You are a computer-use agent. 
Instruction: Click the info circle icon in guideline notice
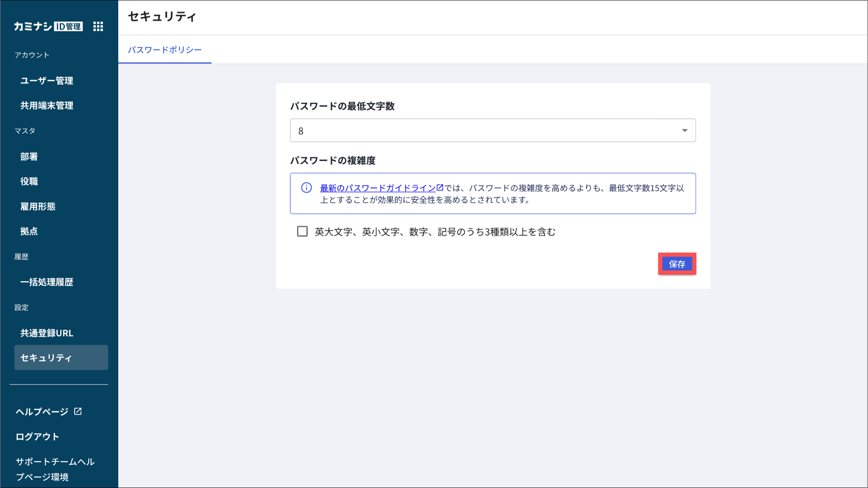point(306,188)
